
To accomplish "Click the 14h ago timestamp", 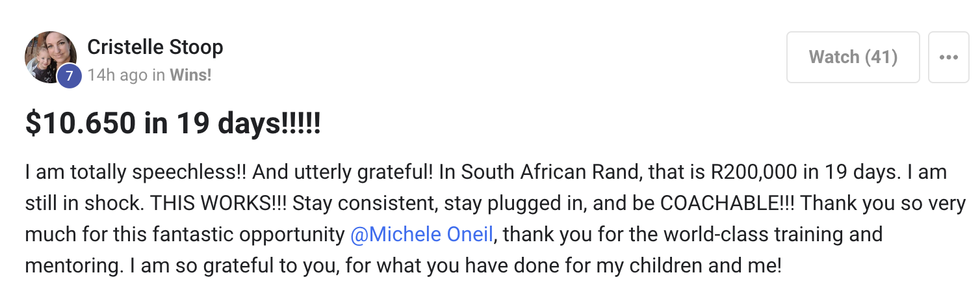I will 117,75.
